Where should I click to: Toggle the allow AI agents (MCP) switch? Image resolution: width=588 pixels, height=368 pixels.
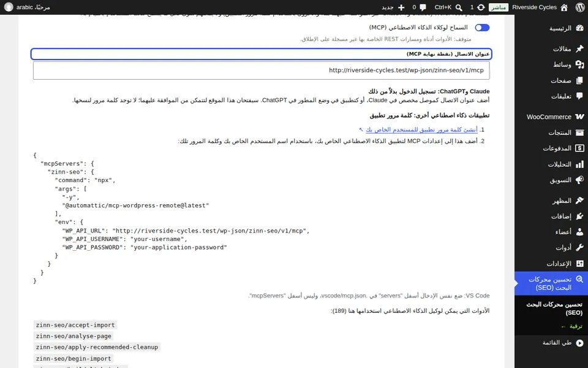tap(482, 28)
